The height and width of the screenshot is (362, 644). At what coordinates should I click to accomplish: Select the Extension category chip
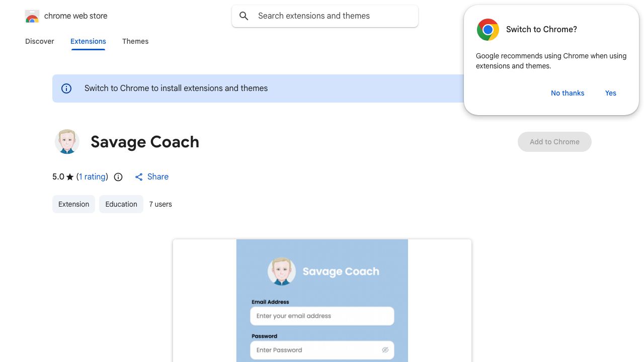[x=73, y=204]
